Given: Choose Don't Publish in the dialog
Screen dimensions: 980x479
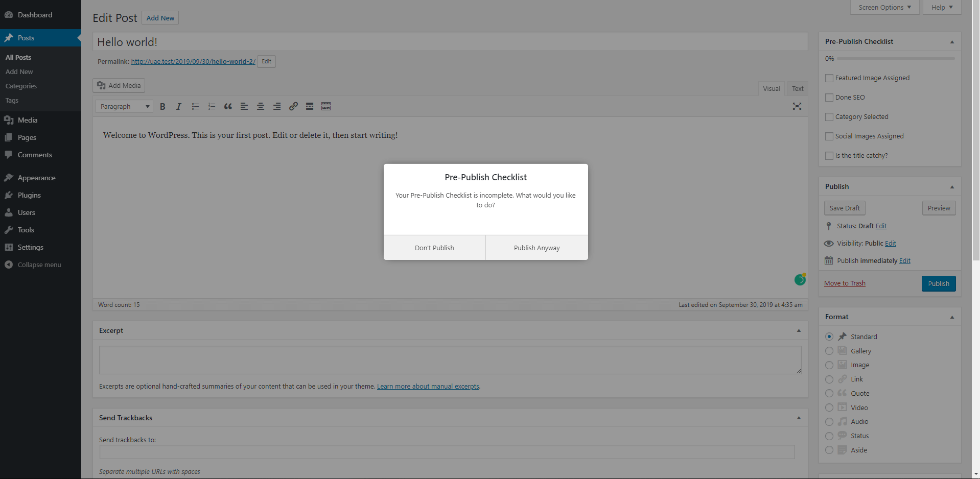Looking at the screenshot, I should click(x=434, y=248).
